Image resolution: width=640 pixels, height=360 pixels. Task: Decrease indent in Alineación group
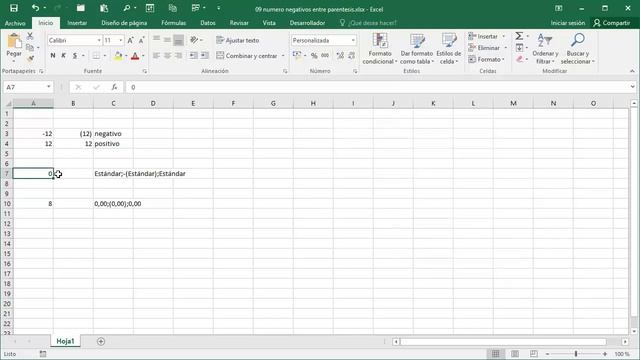click(193, 56)
